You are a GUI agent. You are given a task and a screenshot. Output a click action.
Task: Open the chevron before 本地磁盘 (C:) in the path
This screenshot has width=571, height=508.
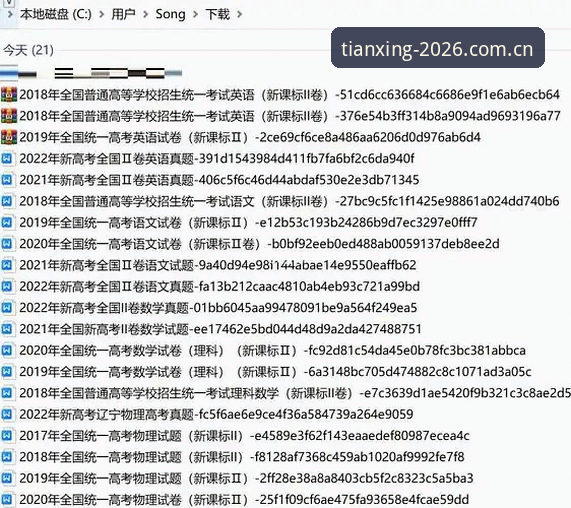(x=10, y=15)
